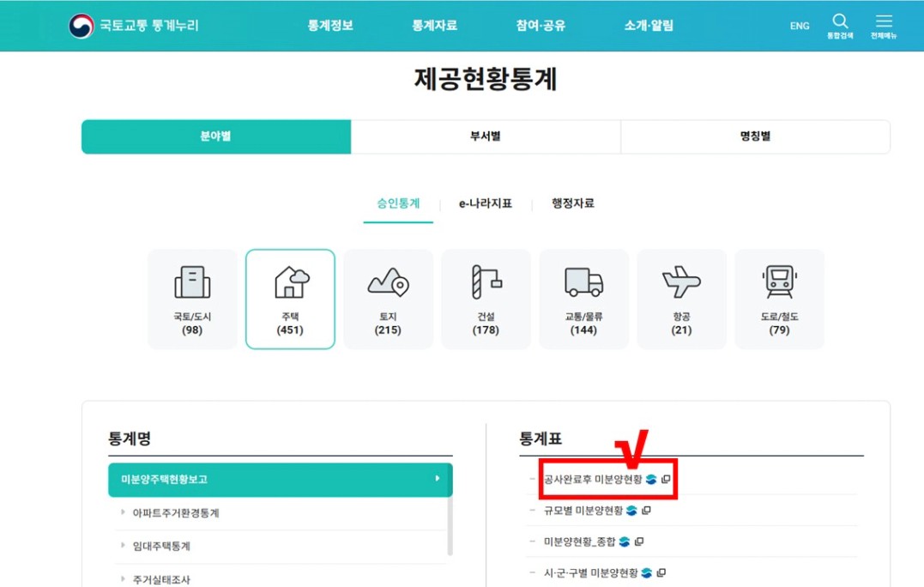924x587 pixels.
Task: Open 시·군·구별 미분양현황 table link
Action: click(590, 573)
